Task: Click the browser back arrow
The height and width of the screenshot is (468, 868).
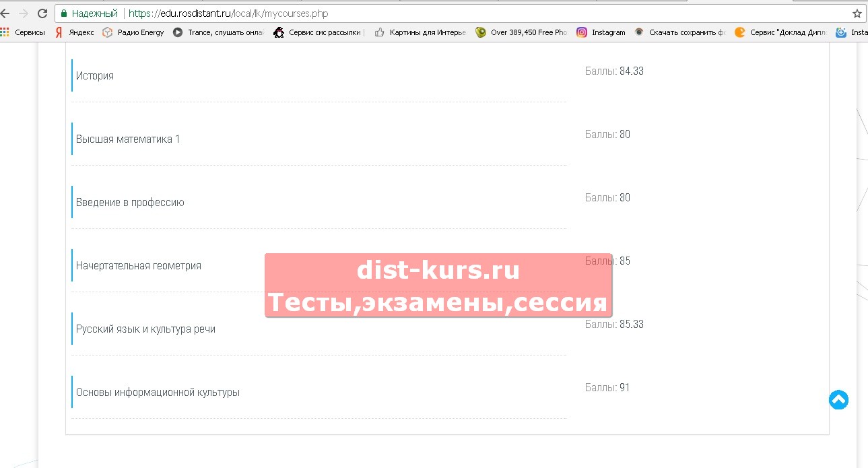Action: tap(5, 13)
